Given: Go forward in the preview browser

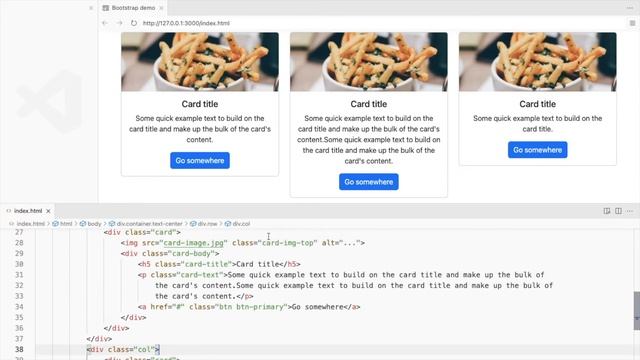Looking at the screenshot, I should pos(119,23).
